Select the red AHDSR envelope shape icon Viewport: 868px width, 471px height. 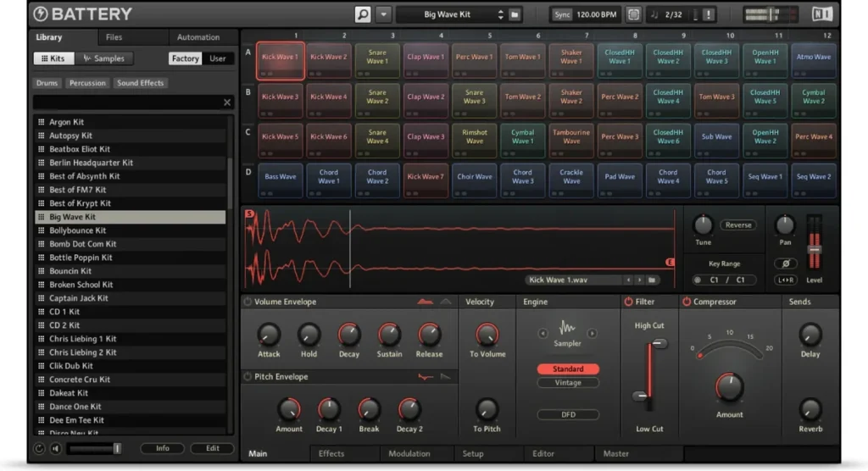point(426,302)
